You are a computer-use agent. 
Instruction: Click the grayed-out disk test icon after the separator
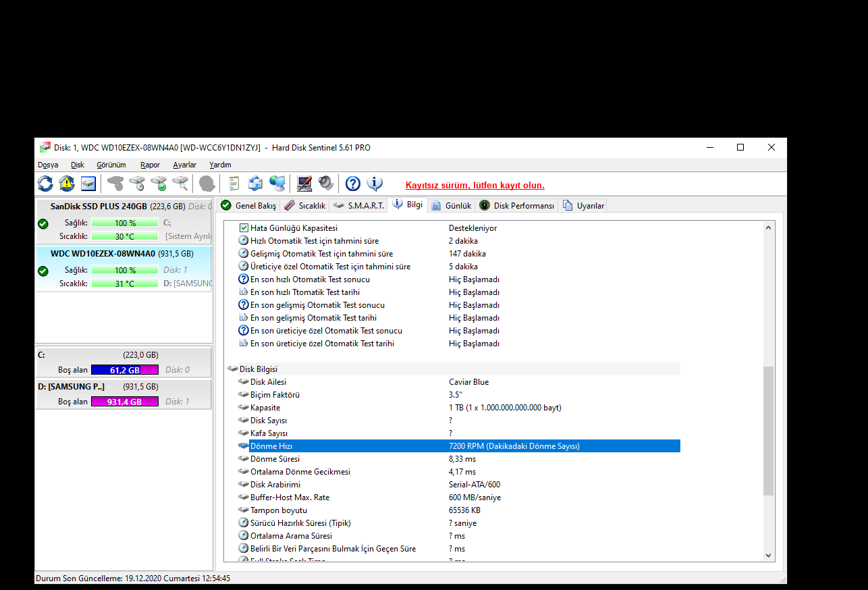click(x=115, y=183)
